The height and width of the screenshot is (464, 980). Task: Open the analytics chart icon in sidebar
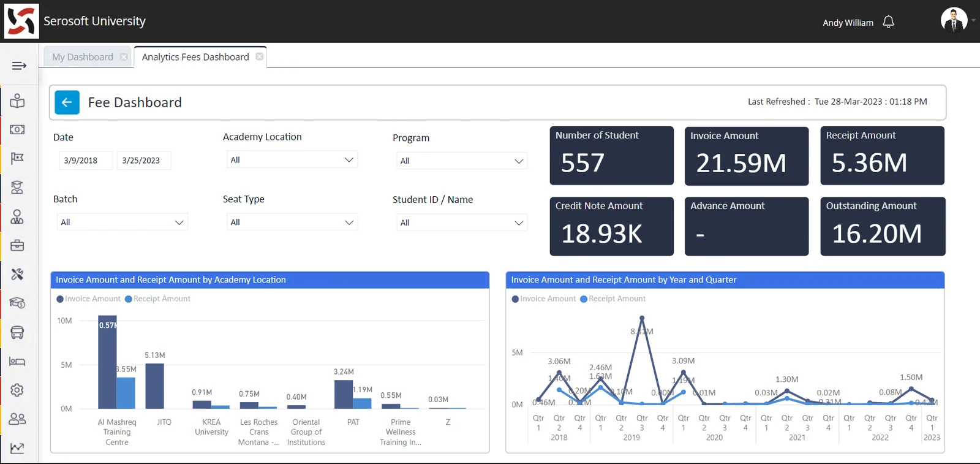17,448
